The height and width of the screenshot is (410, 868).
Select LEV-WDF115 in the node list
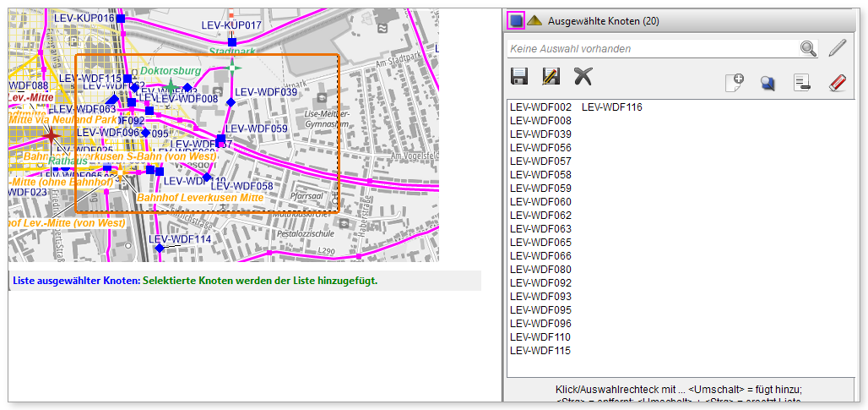(x=540, y=351)
